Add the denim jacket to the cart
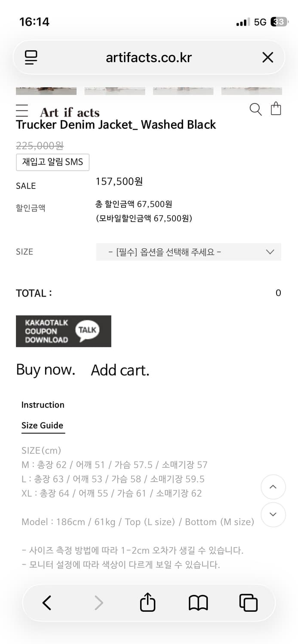298x644 pixels. click(x=120, y=370)
